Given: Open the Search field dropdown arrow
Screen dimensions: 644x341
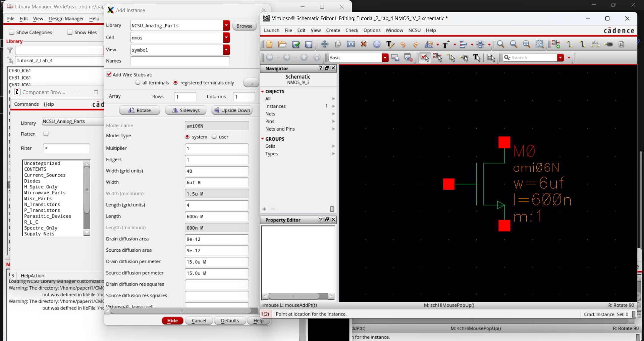Looking at the screenshot, I should pos(560,58).
